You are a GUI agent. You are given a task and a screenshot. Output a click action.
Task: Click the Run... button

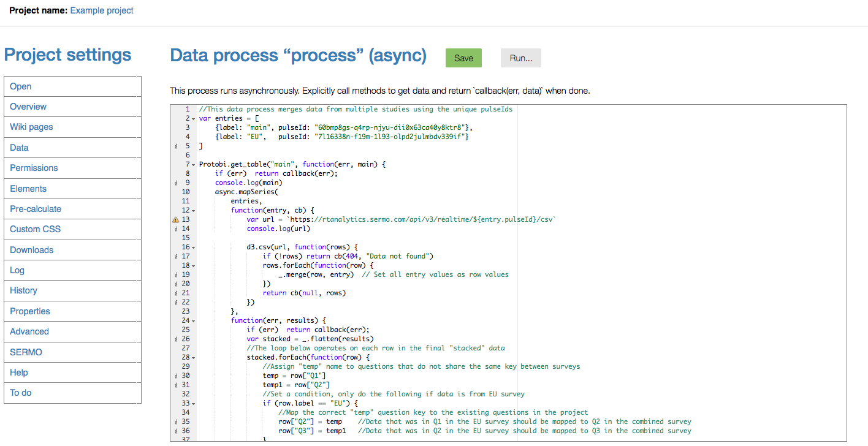tap(521, 58)
